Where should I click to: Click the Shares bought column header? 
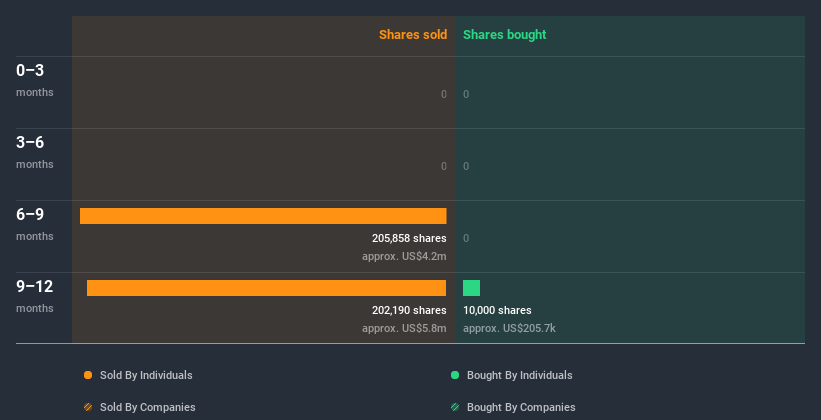pyautogui.click(x=505, y=35)
